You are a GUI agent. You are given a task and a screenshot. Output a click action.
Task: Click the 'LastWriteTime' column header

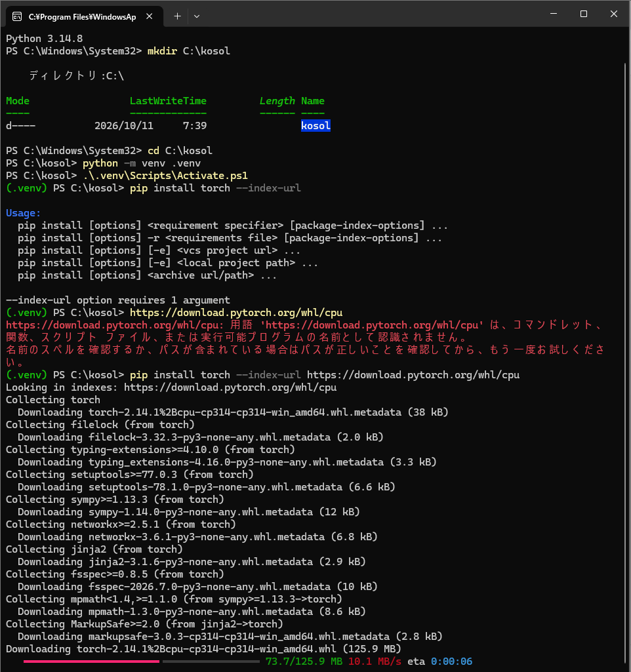[168, 101]
